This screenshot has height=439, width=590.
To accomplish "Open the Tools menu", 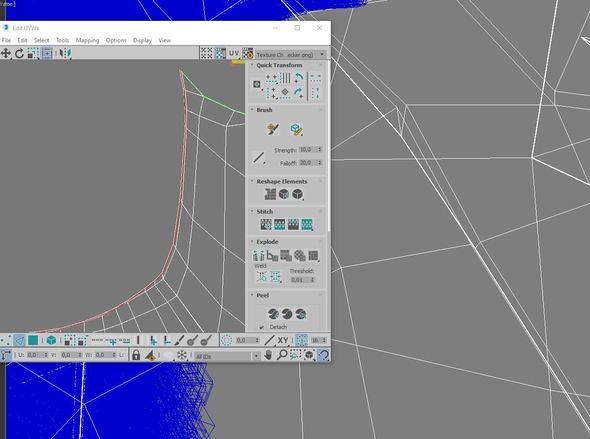I will [x=62, y=40].
